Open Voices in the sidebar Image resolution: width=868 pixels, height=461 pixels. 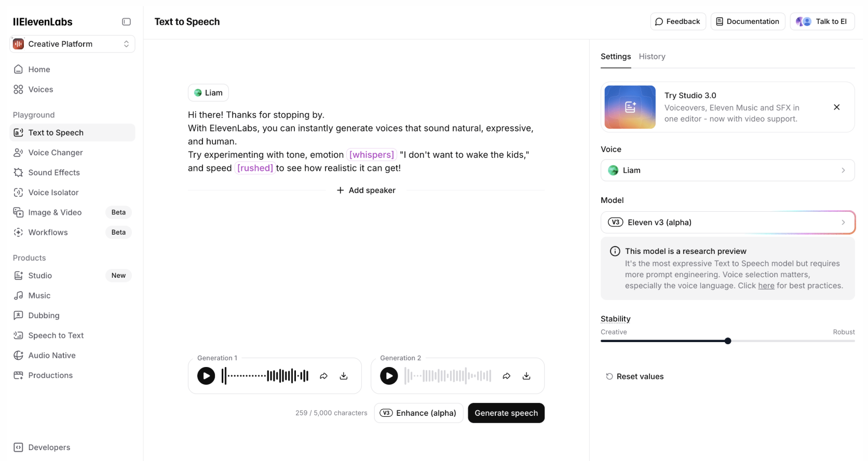pyautogui.click(x=72, y=89)
